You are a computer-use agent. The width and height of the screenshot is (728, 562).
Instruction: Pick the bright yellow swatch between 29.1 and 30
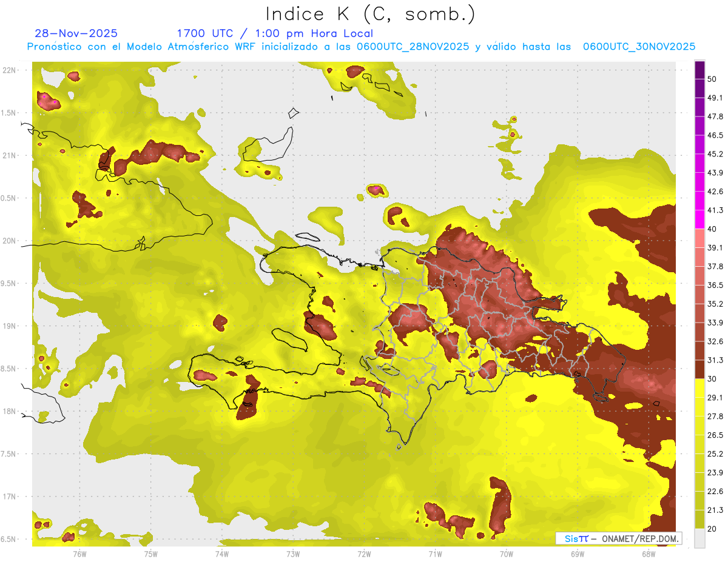click(699, 388)
